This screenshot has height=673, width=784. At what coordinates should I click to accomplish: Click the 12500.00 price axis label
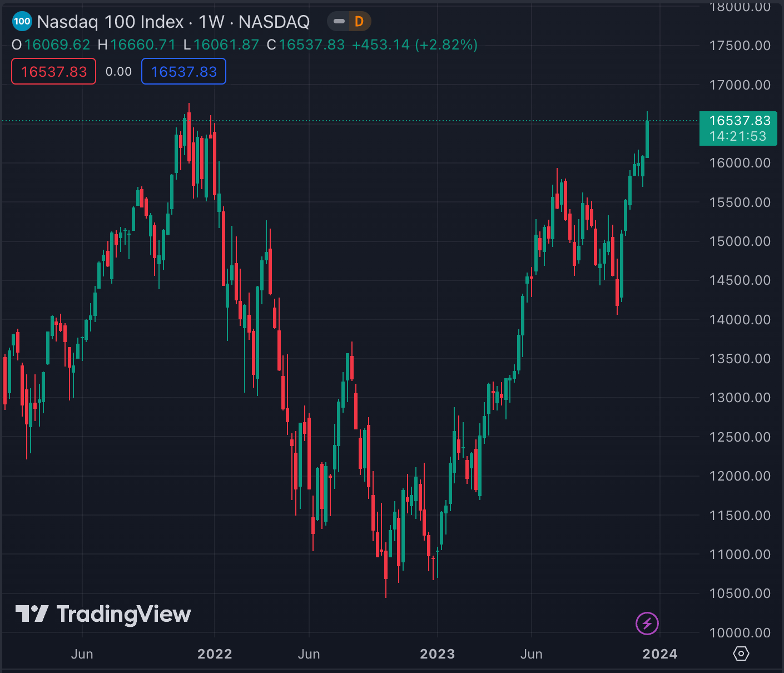coord(740,437)
